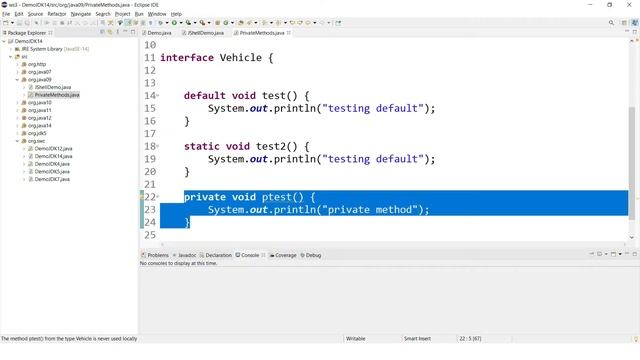Collapse the DemoJDK14 project node
The image size is (640, 360).
[4, 41]
